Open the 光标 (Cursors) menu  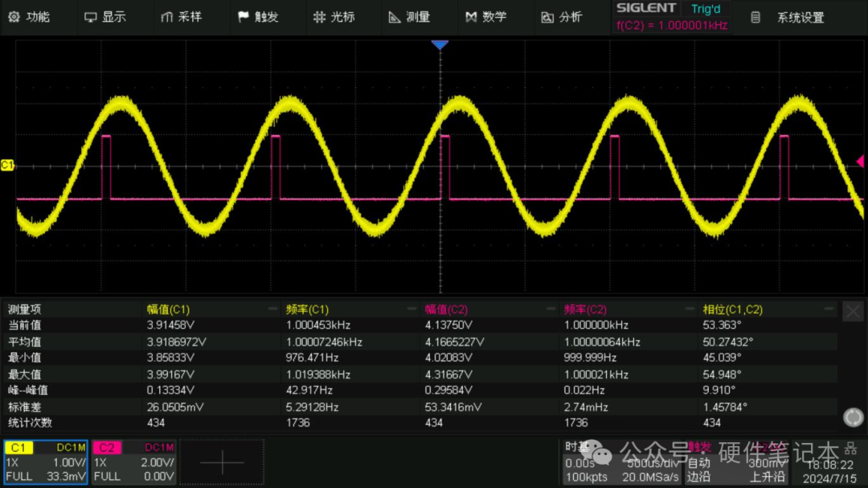click(x=334, y=17)
